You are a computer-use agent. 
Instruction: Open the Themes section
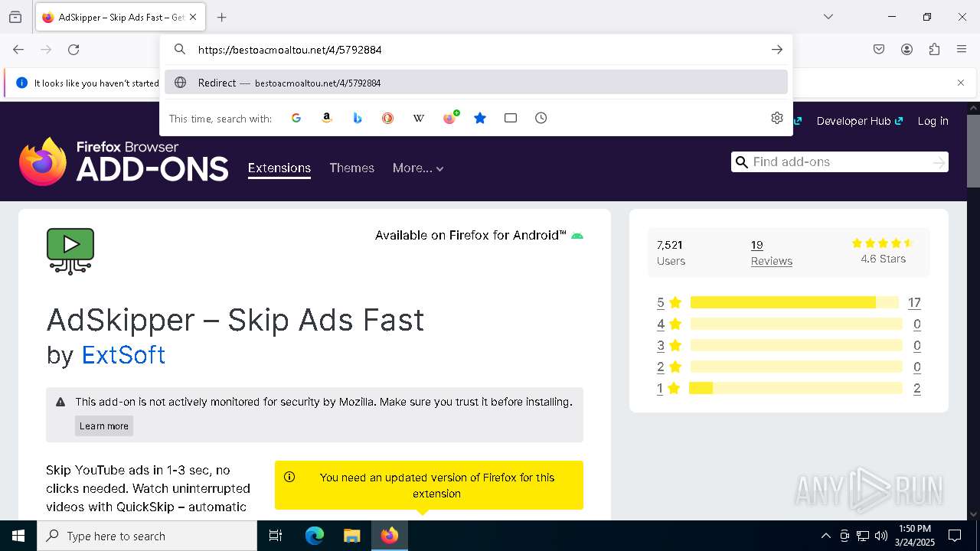pos(352,168)
